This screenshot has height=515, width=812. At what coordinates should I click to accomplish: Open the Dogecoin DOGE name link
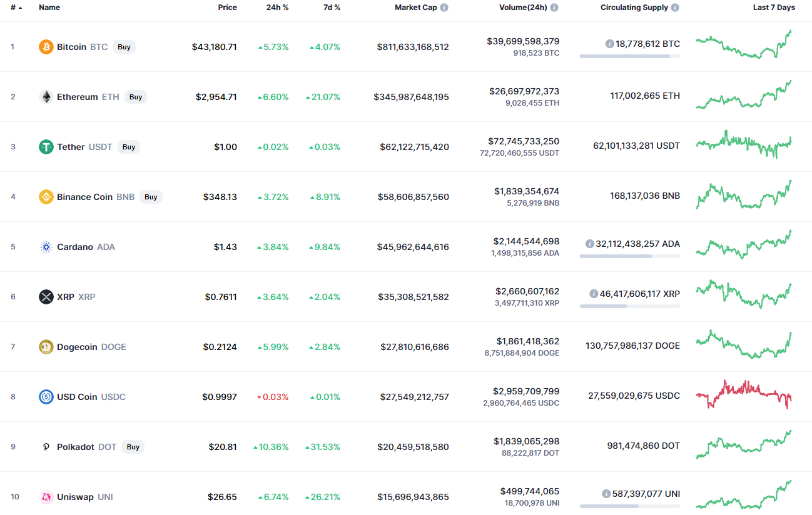[x=91, y=347]
